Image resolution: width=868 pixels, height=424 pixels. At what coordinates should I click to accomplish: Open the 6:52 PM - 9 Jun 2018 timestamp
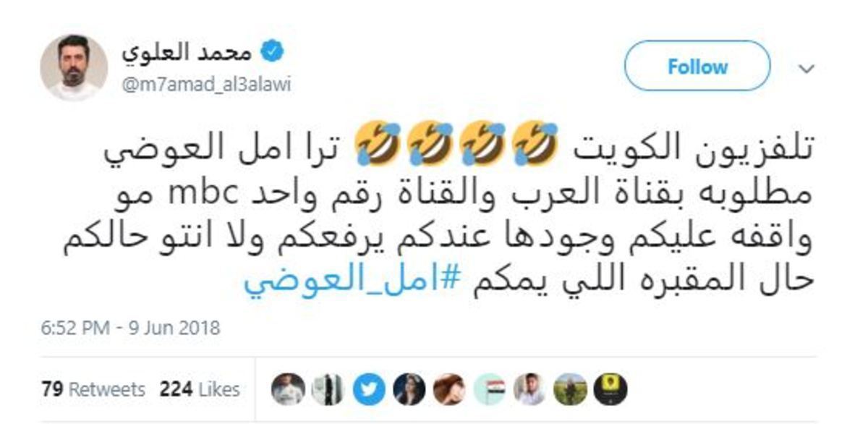pos(130,328)
